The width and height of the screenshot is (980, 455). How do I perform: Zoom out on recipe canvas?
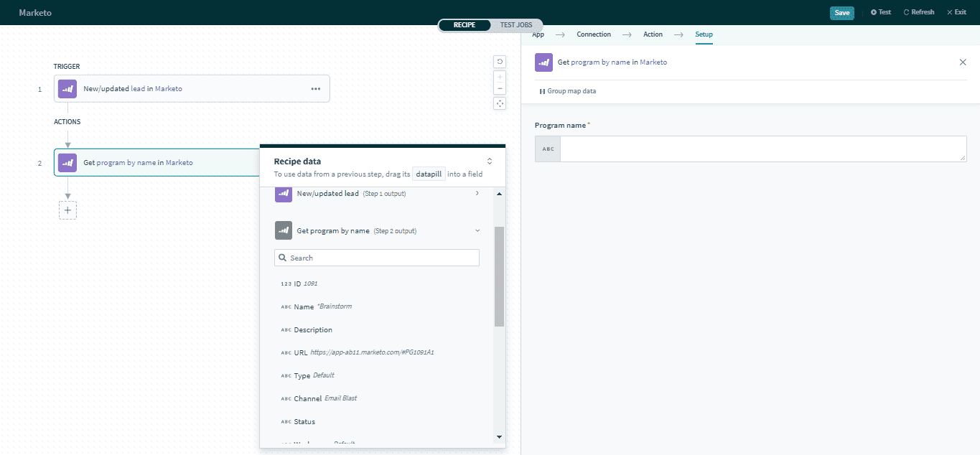(500, 89)
